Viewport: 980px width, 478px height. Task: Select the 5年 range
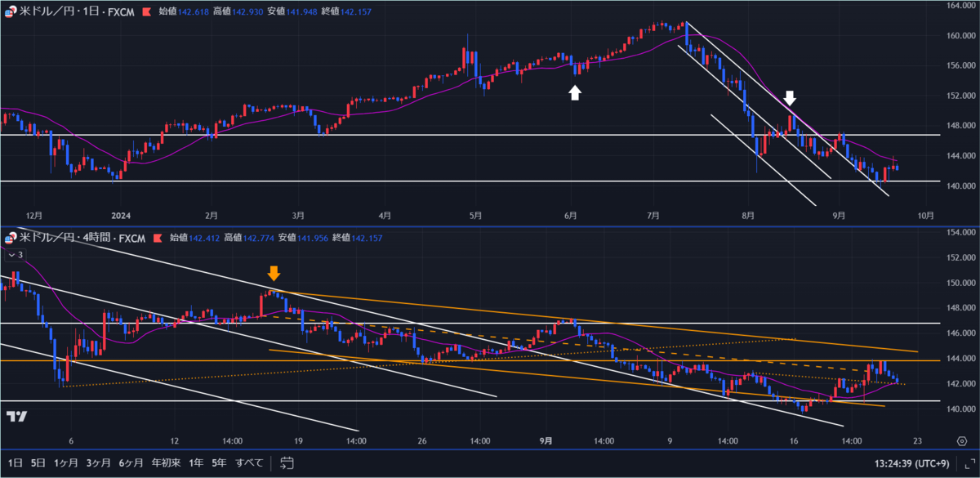(219, 462)
